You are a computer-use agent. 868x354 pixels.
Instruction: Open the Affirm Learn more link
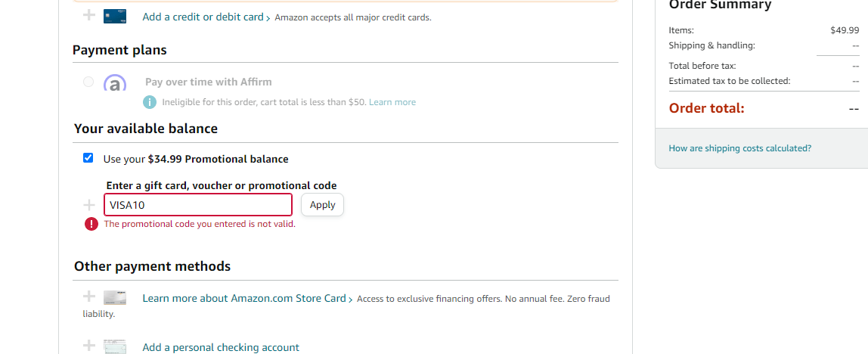392,102
